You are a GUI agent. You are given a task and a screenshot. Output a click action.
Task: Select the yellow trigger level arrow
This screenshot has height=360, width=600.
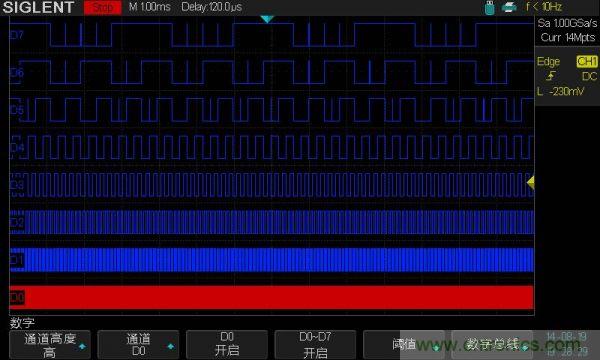531,182
